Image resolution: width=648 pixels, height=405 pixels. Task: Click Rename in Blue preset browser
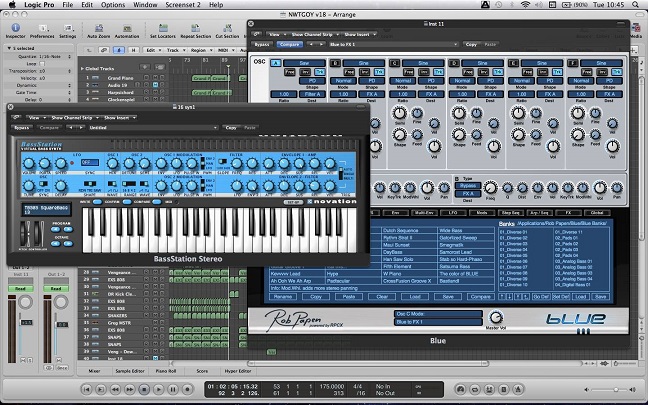click(x=283, y=297)
